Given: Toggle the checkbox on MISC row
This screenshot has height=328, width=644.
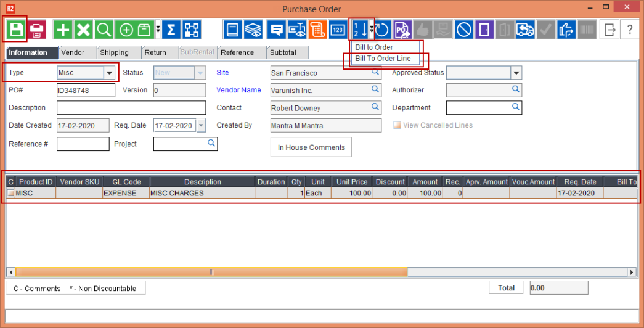Looking at the screenshot, I should click(x=10, y=193).
